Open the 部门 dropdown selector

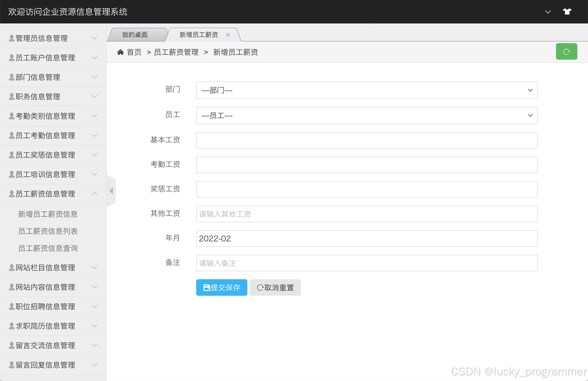coord(367,90)
